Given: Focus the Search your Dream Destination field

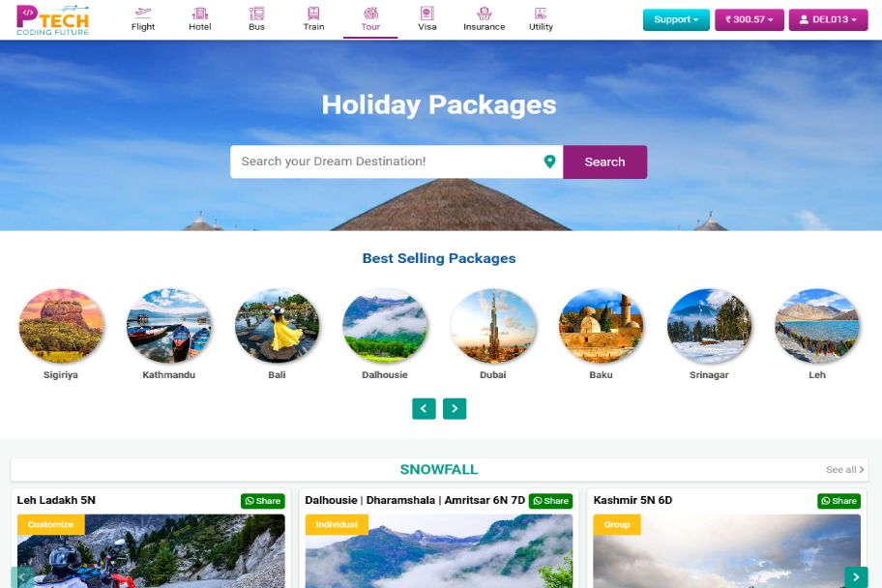Looking at the screenshot, I should [387, 162].
